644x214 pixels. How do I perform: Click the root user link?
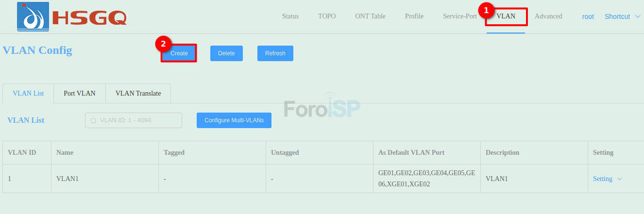point(588,16)
